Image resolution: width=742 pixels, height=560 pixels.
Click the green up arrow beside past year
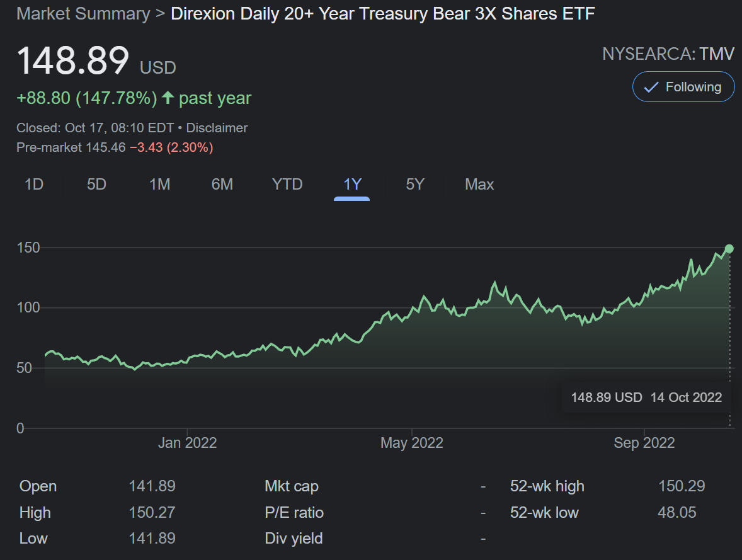click(168, 98)
